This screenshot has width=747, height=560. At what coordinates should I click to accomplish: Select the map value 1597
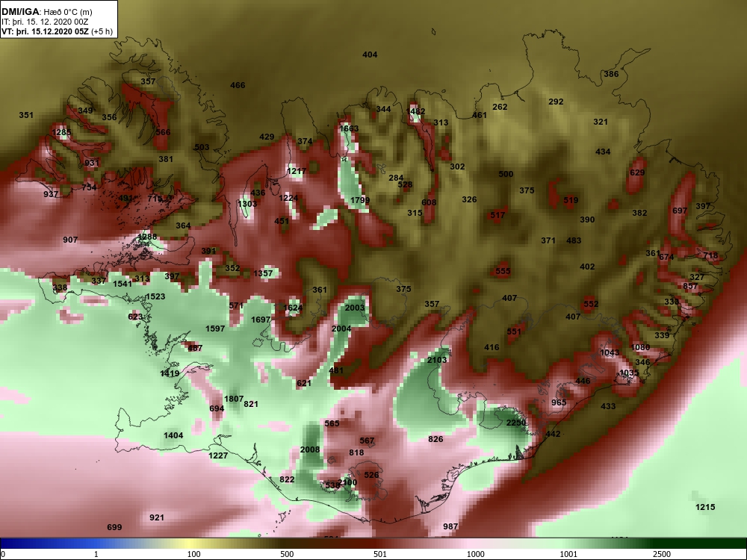[215, 329]
